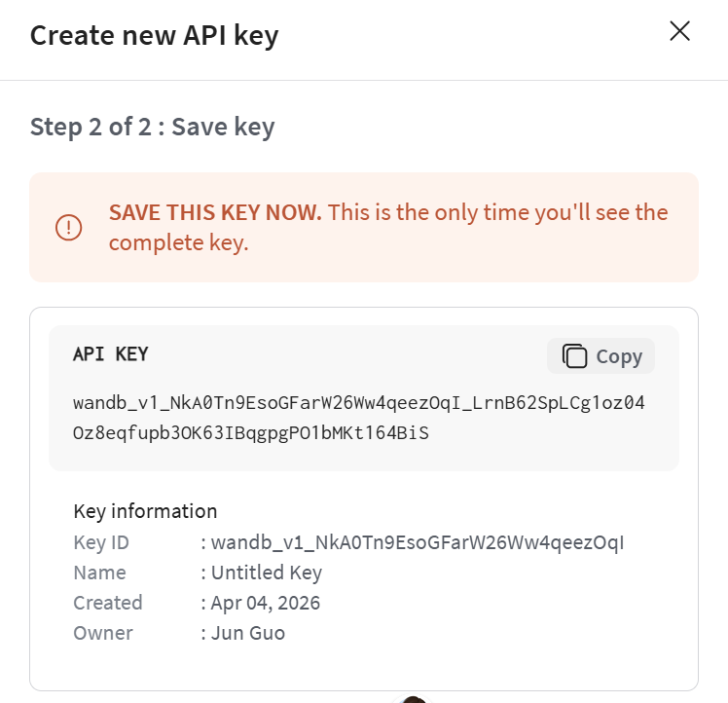Click the API KEY label
Image resolution: width=728 pixels, height=703 pixels.
[x=111, y=354]
